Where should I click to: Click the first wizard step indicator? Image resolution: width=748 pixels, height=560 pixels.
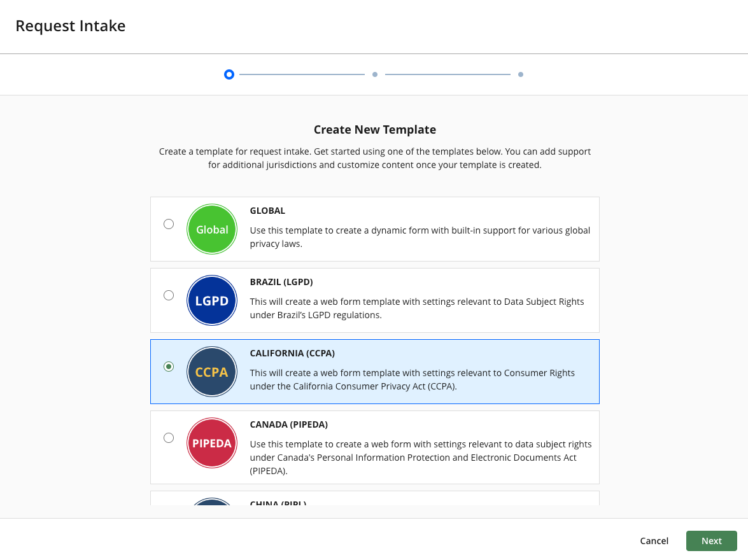coord(229,74)
